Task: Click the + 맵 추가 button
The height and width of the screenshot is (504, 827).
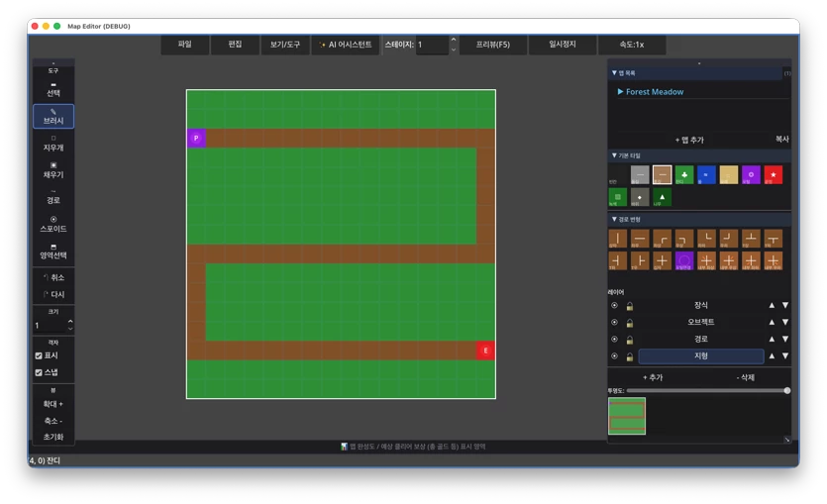Action: tap(689, 140)
